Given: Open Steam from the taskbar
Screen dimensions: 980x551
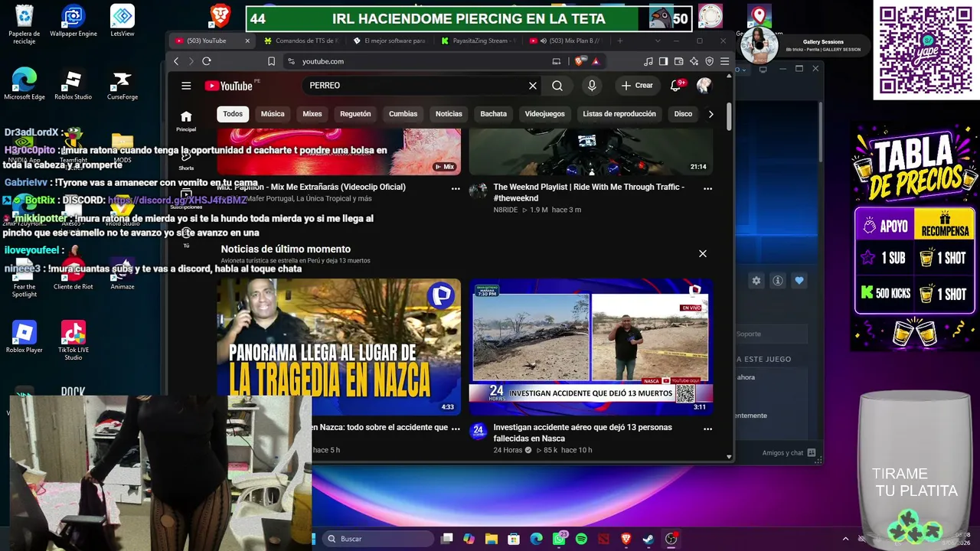Looking at the screenshot, I should [x=648, y=539].
